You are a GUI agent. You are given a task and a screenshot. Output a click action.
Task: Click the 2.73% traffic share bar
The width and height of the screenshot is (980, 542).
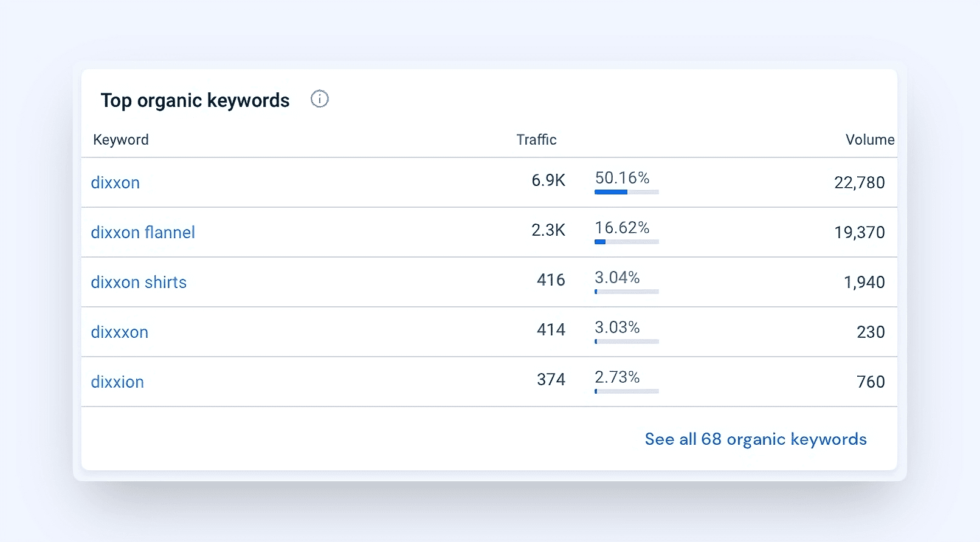[627, 391]
